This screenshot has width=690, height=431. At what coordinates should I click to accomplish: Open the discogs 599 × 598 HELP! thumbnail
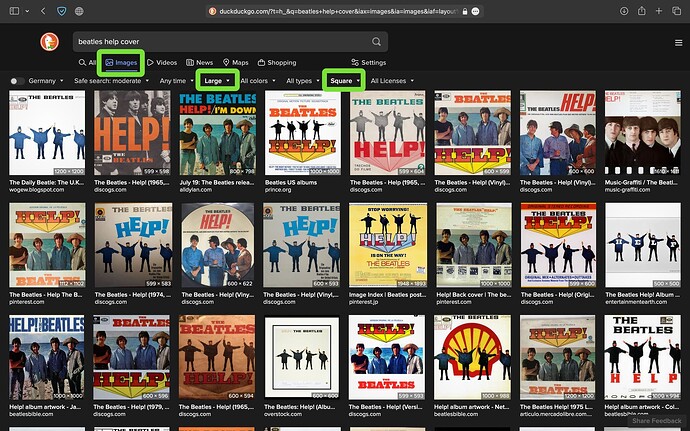[132, 133]
